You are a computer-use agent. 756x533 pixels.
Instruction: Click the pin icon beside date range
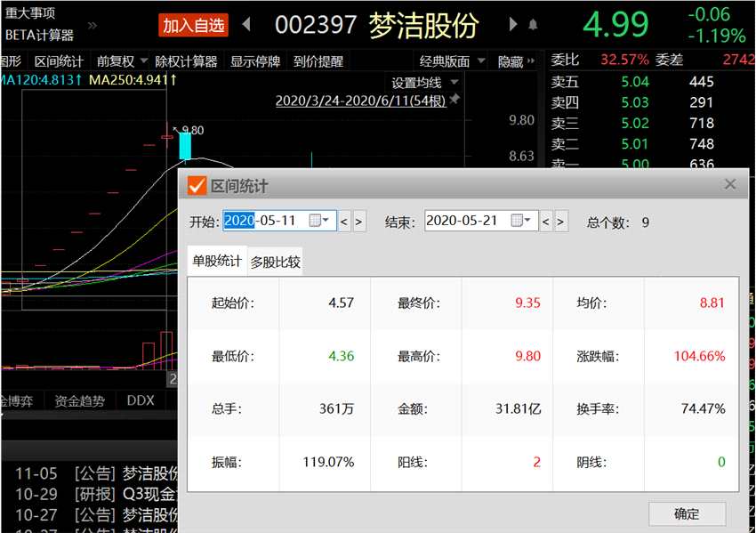(454, 100)
